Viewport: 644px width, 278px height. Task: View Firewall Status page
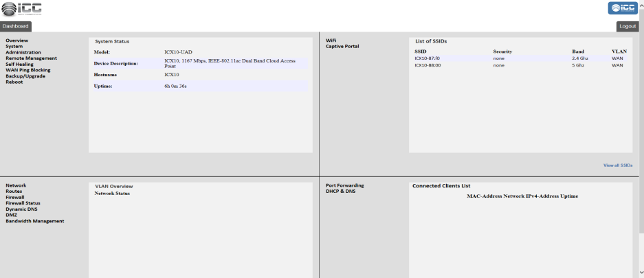click(23, 203)
